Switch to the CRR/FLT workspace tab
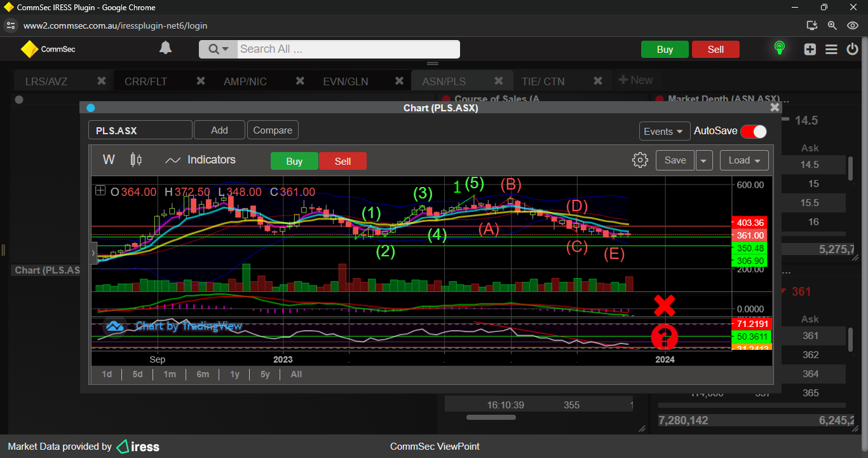The width and height of the screenshot is (868, 458). tap(146, 81)
